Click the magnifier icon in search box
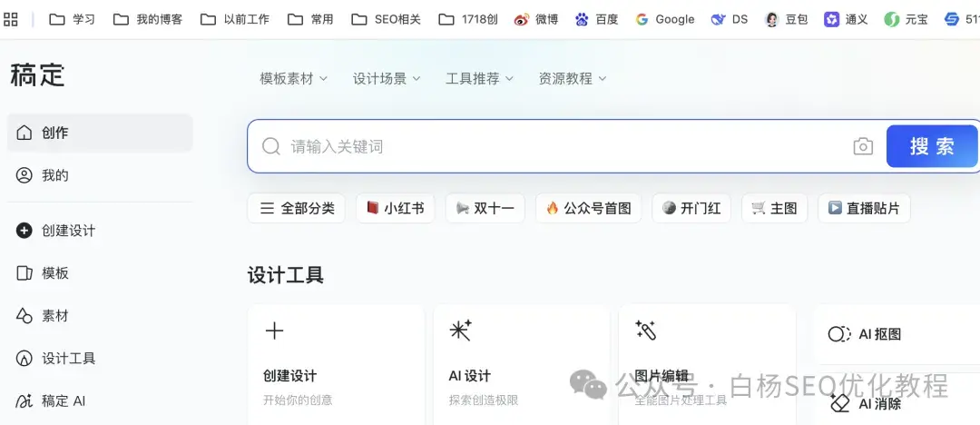This screenshot has height=425, width=980. click(x=270, y=146)
